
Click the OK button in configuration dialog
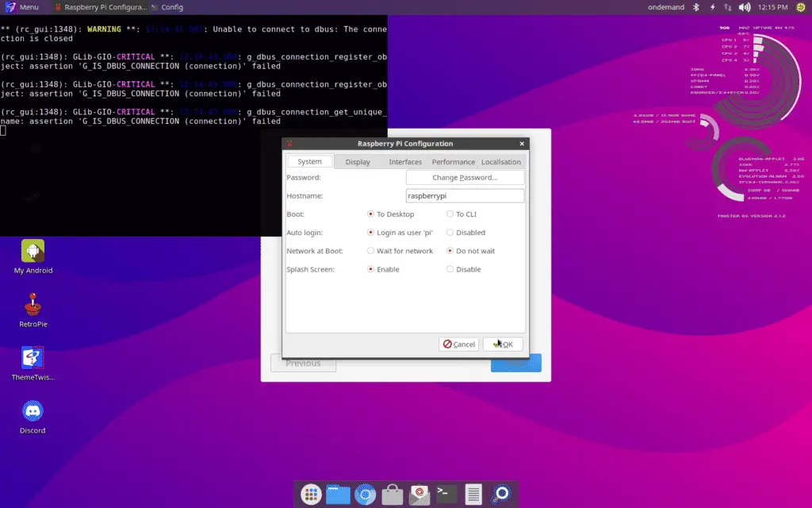click(x=503, y=344)
